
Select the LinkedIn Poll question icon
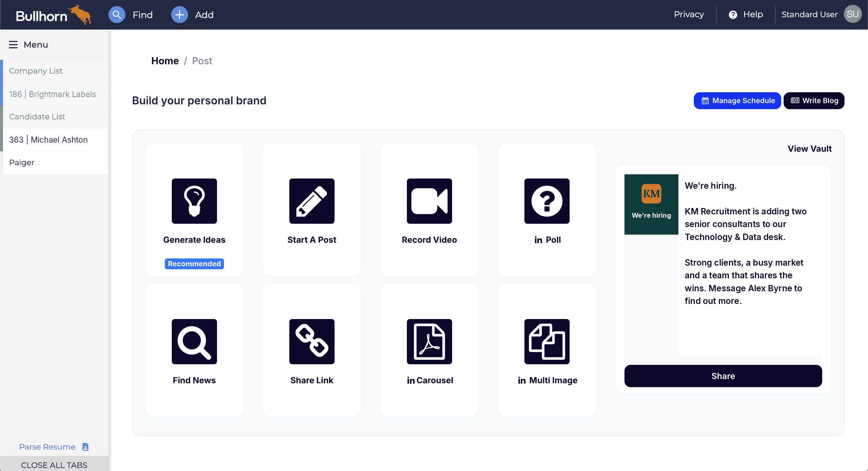[x=547, y=201]
